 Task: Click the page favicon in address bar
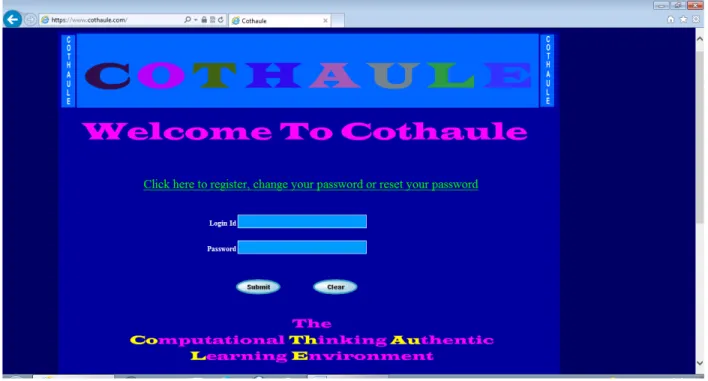pyautogui.click(x=45, y=20)
